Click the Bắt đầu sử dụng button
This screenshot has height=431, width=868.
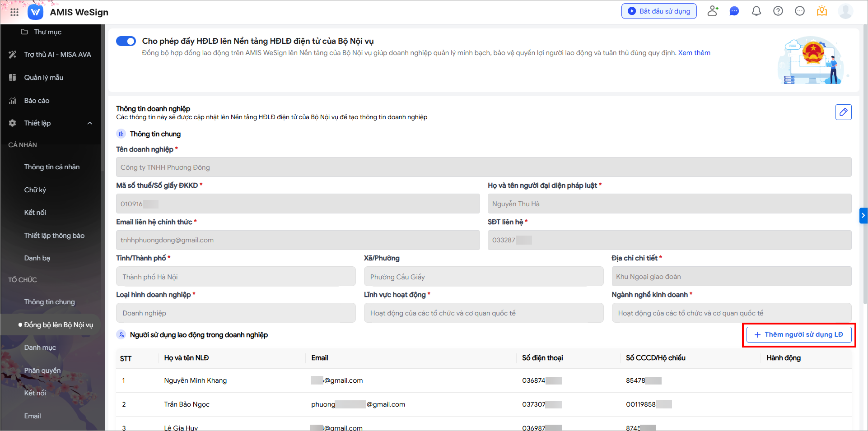pyautogui.click(x=659, y=11)
